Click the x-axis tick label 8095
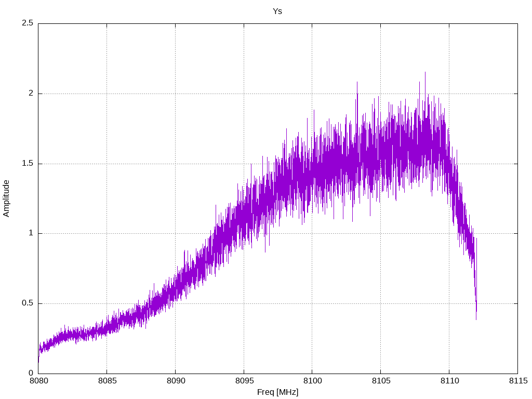Screen dimensions: 532x399 point(244,381)
